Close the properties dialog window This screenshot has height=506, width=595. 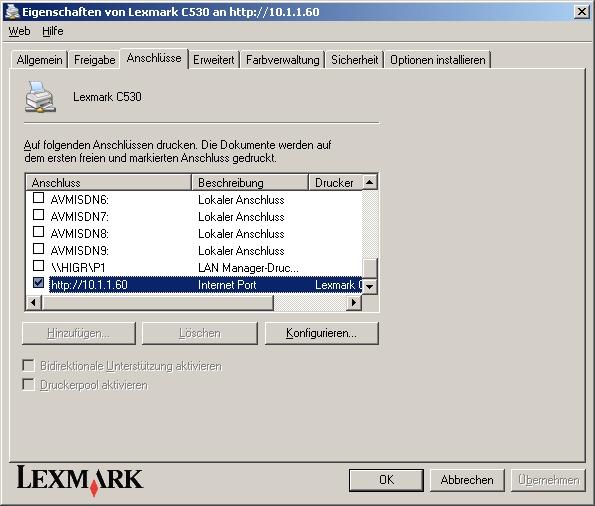tap(582, 12)
